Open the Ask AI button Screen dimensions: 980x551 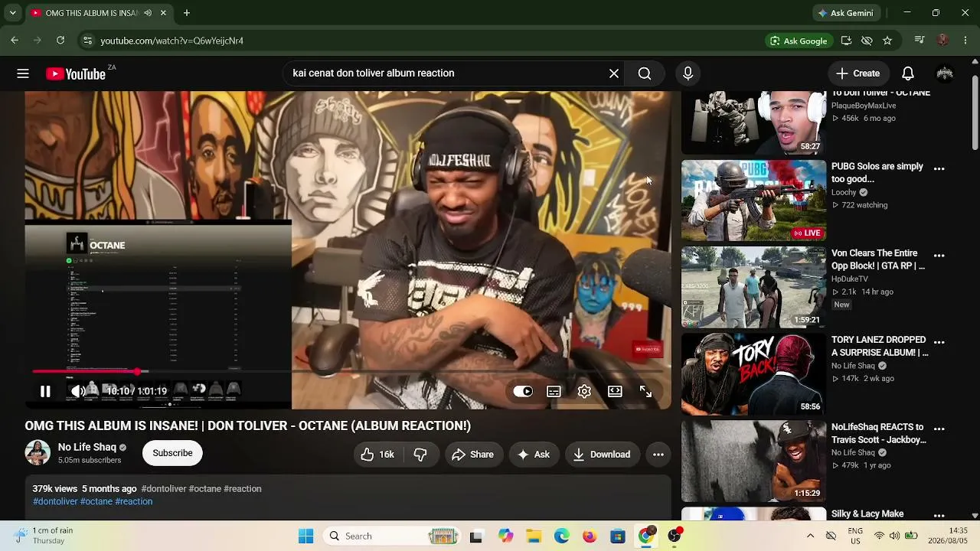click(x=534, y=455)
